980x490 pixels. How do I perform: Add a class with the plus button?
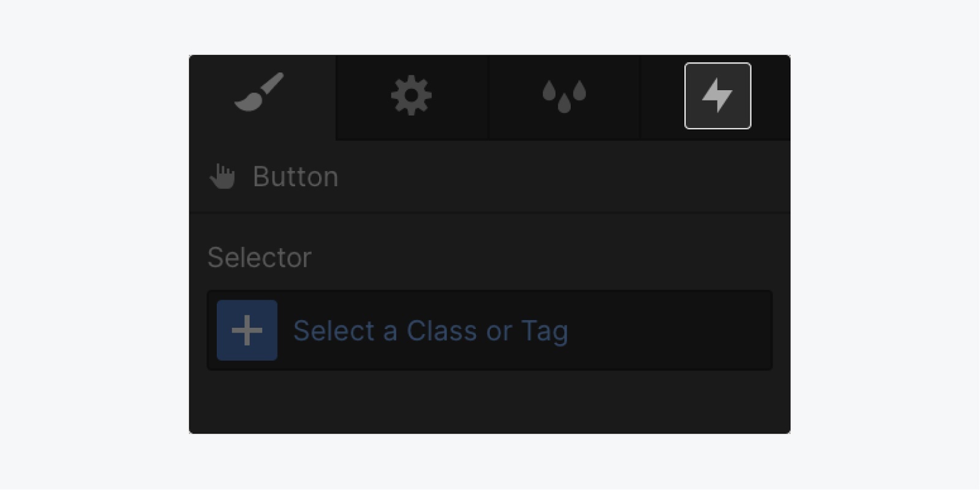pos(247,330)
